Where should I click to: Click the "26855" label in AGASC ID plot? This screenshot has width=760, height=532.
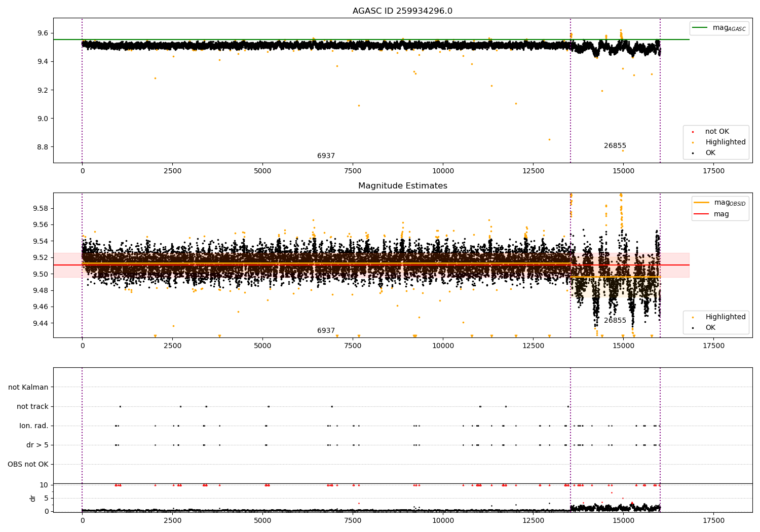click(x=615, y=146)
